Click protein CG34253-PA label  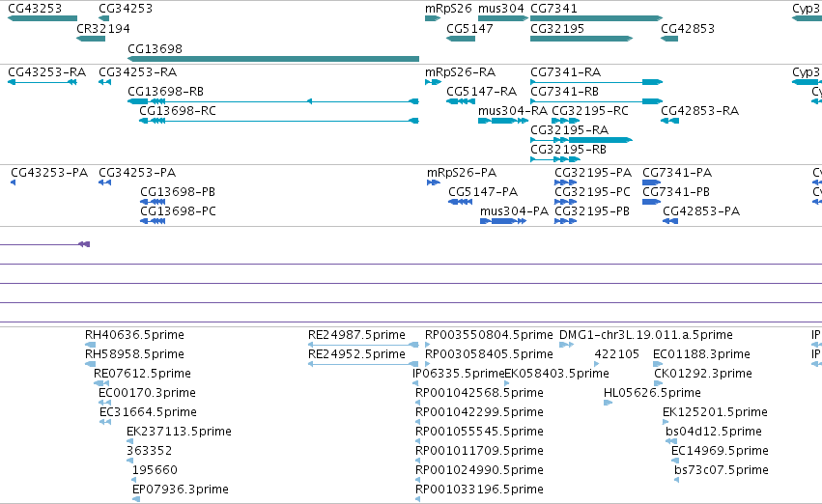(137, 173)
